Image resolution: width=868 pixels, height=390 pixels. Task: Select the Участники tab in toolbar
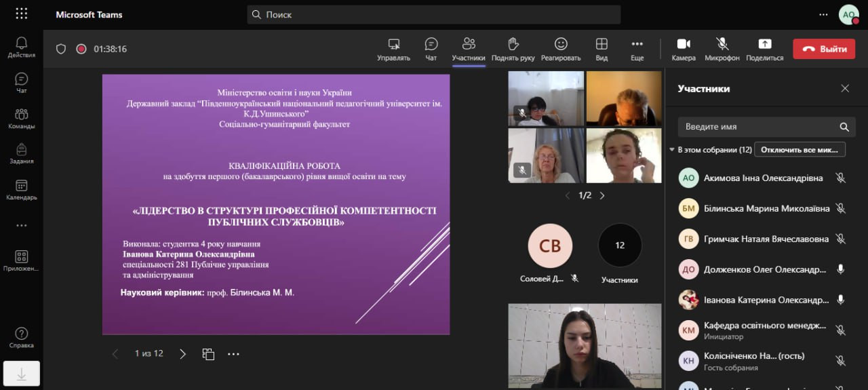(469, 45)
